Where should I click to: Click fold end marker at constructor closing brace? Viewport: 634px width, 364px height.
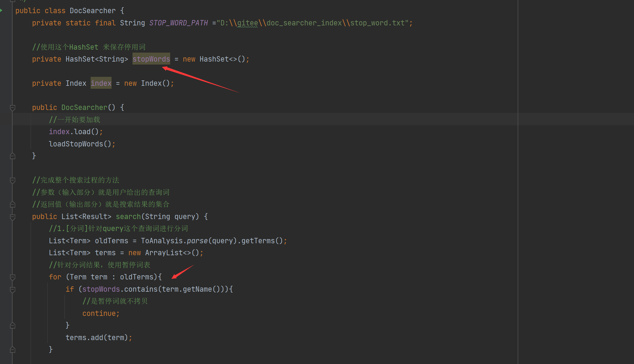pos(13,156)
